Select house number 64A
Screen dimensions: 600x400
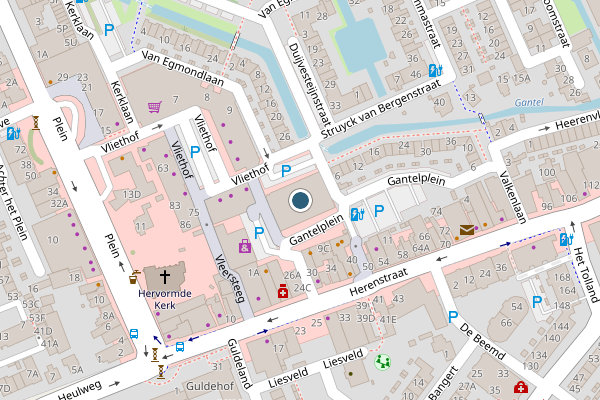(421, 248)
